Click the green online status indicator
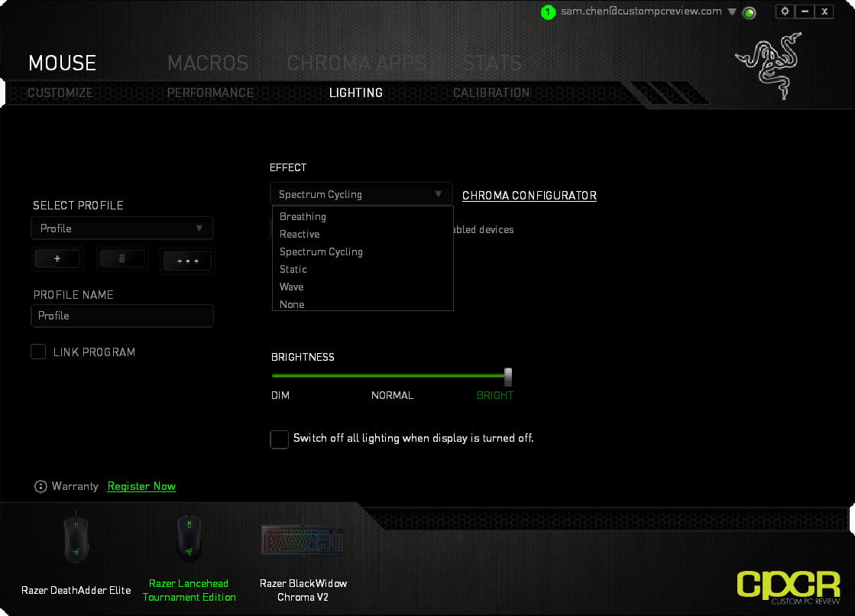Image resolution: width=855 pixels, height=616 pixels. click(x=750, y=12)
